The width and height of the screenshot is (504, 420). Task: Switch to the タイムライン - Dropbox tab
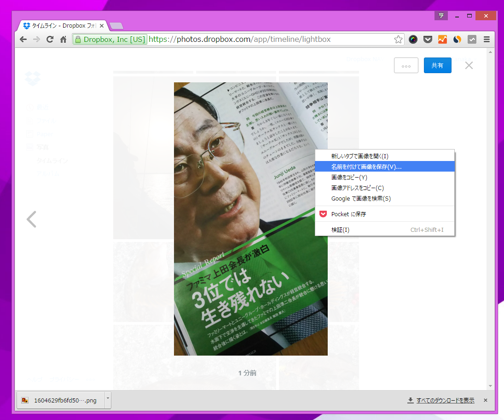pos(64,26)
